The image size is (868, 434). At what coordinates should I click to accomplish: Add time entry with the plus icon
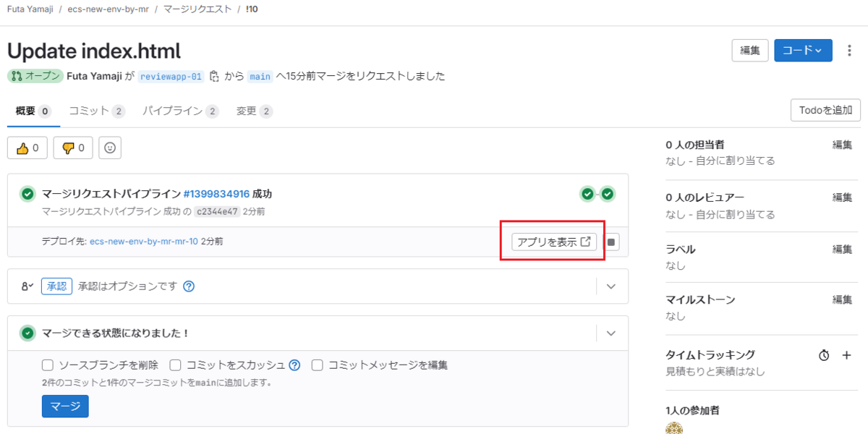click(847, 355)
